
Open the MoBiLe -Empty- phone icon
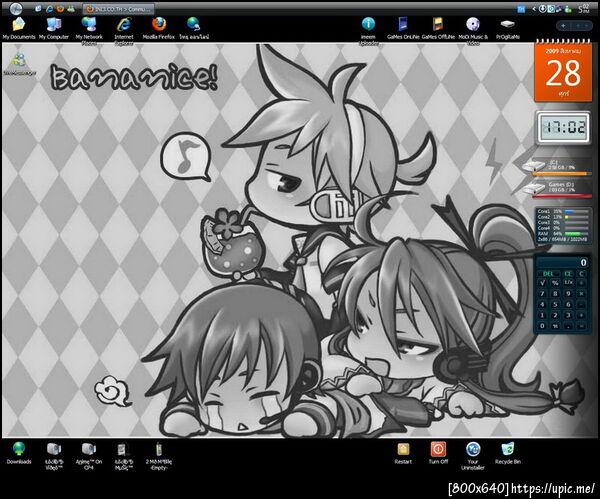159,449
